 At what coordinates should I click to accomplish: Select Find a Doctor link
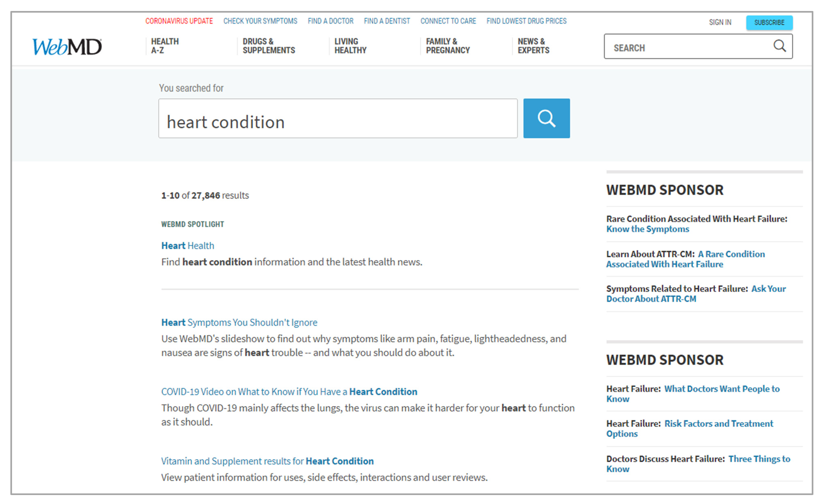pyautogui.click(x=330, y=21)
